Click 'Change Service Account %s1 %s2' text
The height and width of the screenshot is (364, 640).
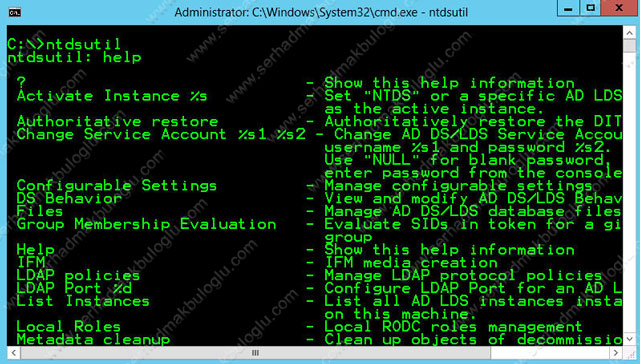click(x=161, y=134)
